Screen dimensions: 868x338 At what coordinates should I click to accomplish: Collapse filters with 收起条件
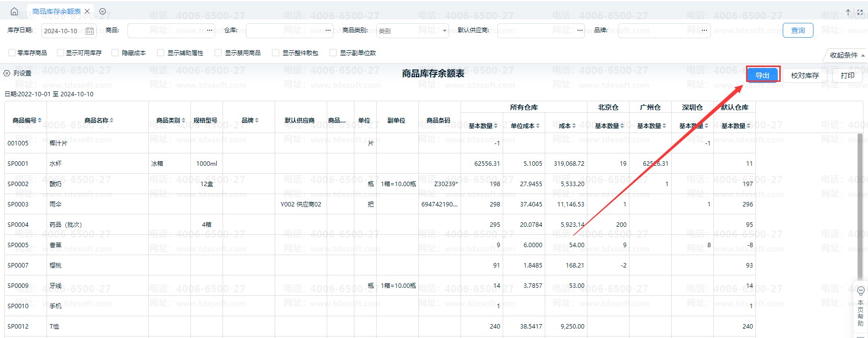click(847, 55)
